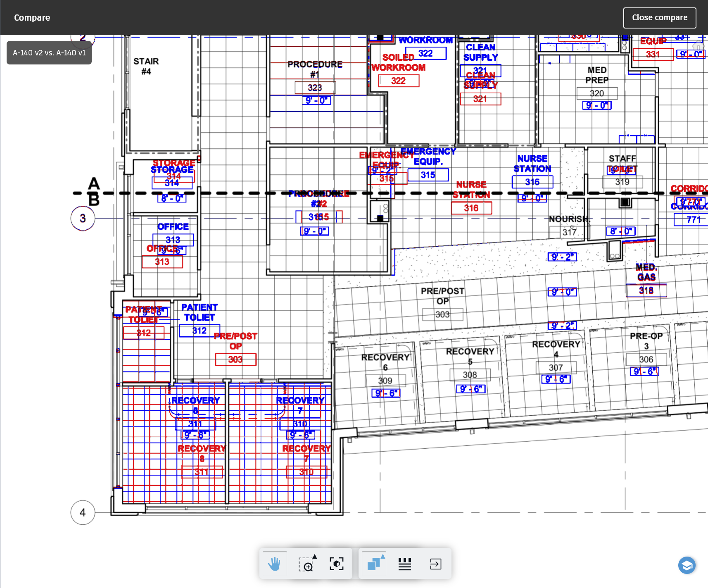
Task: Expand the Zoom tool flyout arrow
Action: (x=315, y=556)
